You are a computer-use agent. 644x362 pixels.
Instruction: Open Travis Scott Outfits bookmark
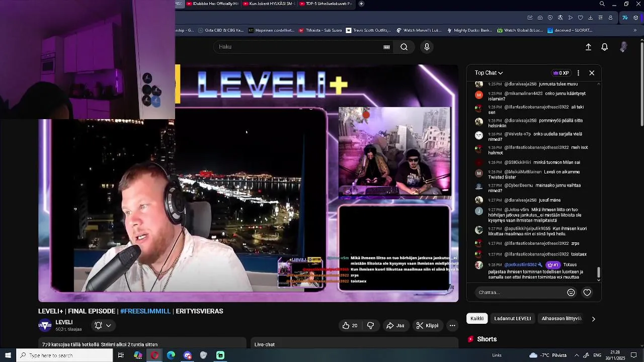tap(368, 30)
